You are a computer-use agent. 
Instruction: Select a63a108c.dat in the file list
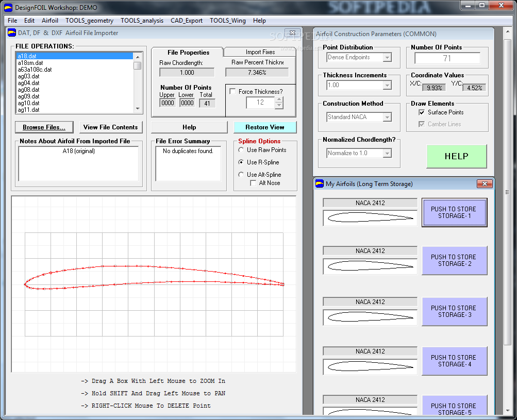click(x=75, y=70)
